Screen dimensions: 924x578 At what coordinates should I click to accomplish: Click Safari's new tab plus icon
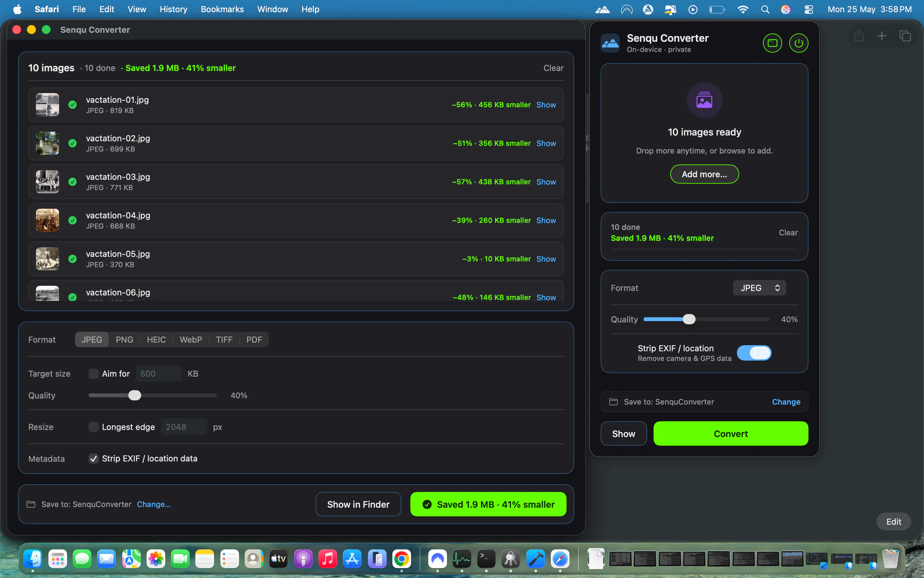pos(882,36)
